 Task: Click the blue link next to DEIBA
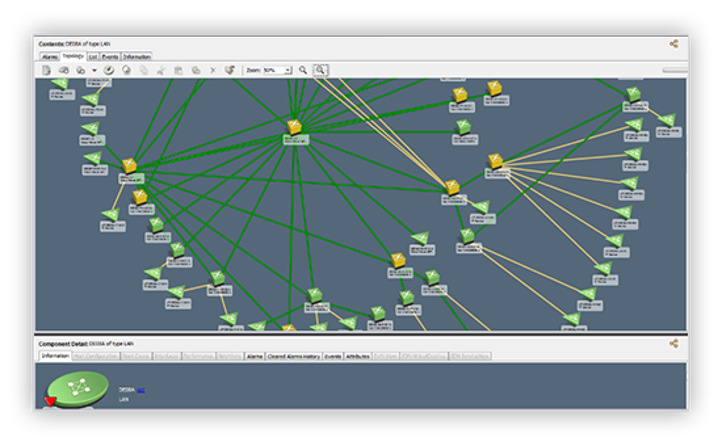tap(141, 389)
